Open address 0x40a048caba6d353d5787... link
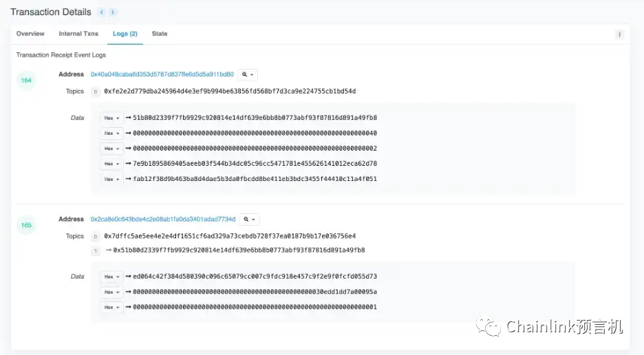This screenshot has height=355, width=644. tap(162, 74)
